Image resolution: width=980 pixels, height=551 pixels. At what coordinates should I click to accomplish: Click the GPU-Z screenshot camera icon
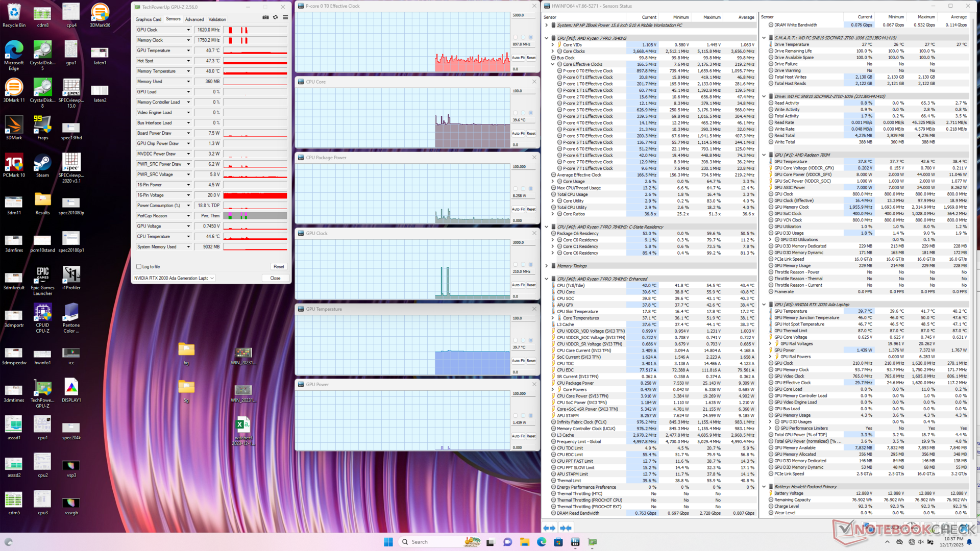265,17
